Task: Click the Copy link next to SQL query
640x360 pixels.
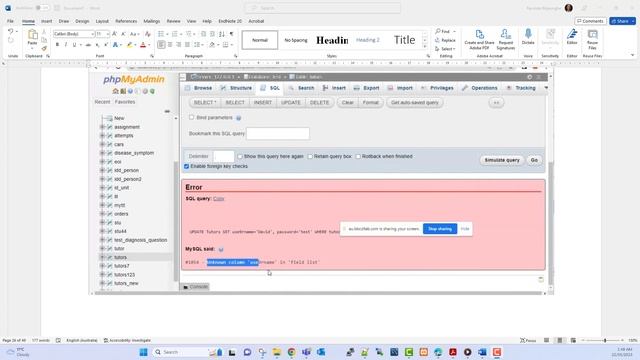Action: (x=219, y=199)
